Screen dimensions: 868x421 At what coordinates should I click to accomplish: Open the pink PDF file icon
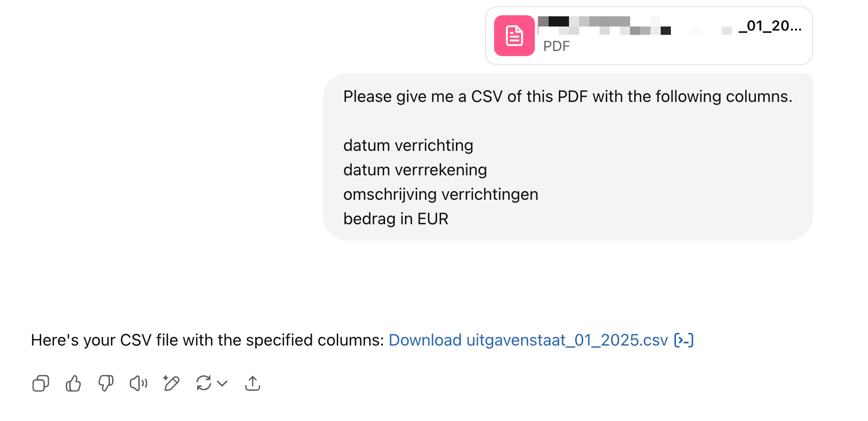514,36
